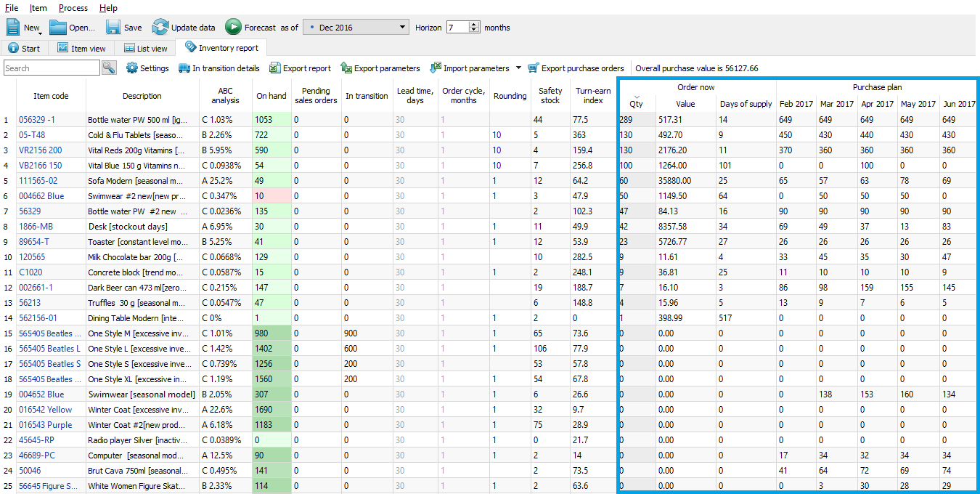Increase the Horizon months with the up arrow
The width and height of the screenshot is (980, 494).
(475, 24)
